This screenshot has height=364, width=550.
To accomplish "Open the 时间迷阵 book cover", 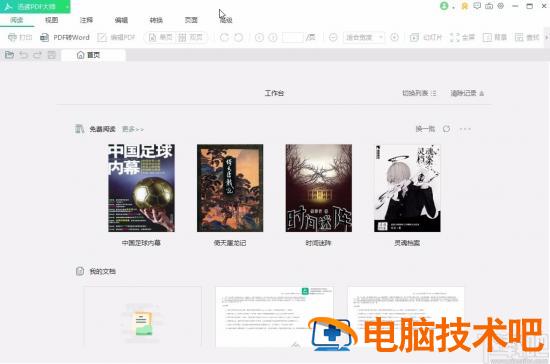I will 319,188.
